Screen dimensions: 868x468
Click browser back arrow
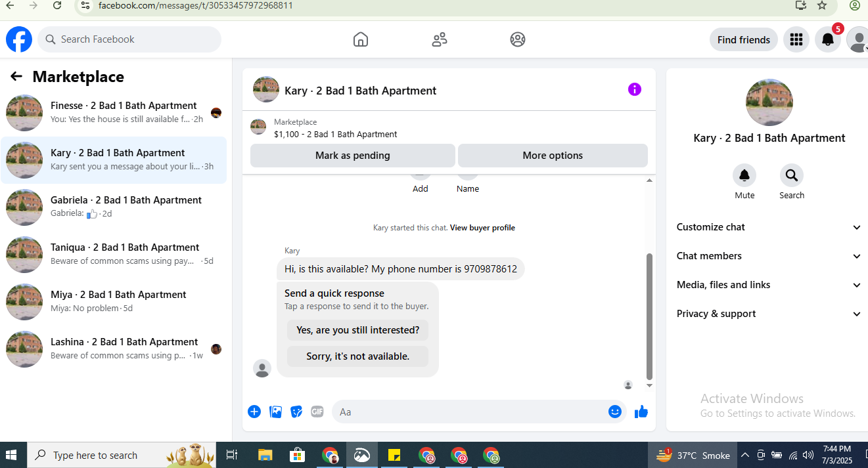tap(9, 5)
